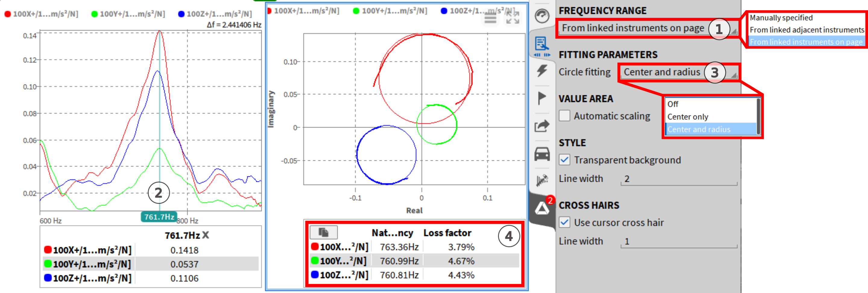Screen dimensions: 868x293
Task: Click green 100Y legend dot in left graph
Action: (94, 14)
